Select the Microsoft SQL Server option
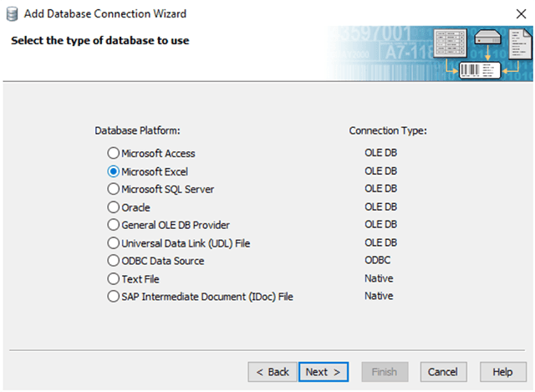The height and width of the screenshot is (392, 535). click(x=114, y=189)
